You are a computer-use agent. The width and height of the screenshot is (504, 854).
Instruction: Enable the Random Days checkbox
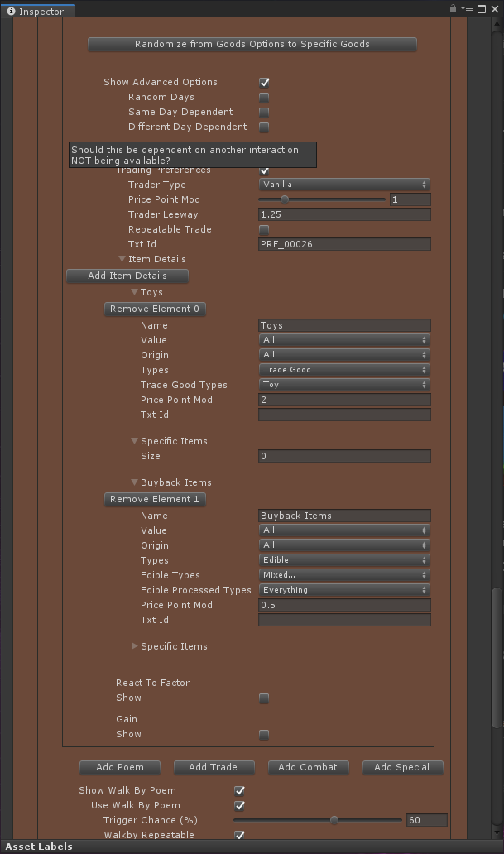click(x=264, y=98)
